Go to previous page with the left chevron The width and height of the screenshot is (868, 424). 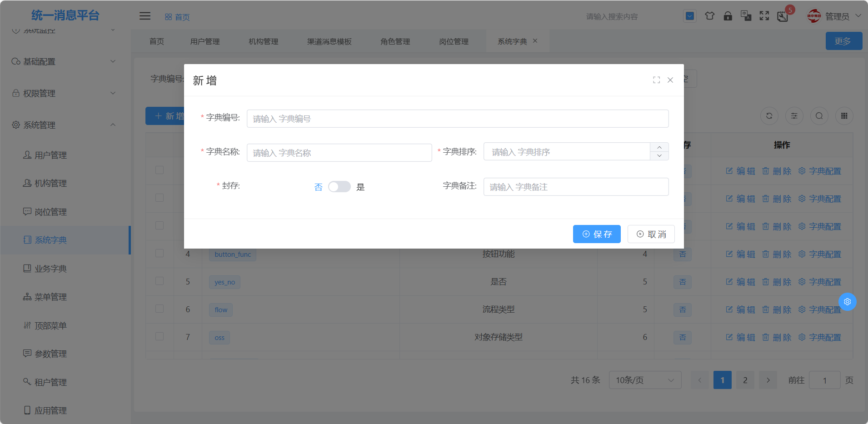pyautogui.click(x=700, y=380)
